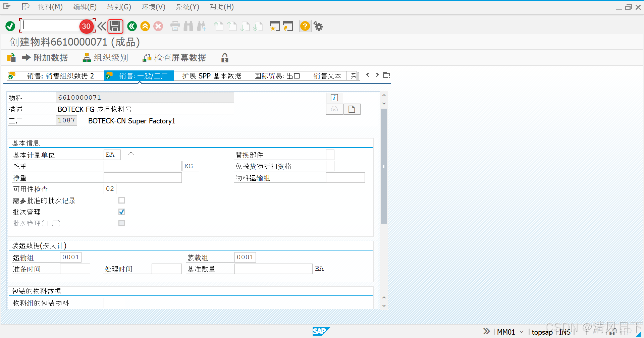Viewport: 644px width, 338px height.
Task: Open the 转到(G) menu
Action: coord(119,7)
